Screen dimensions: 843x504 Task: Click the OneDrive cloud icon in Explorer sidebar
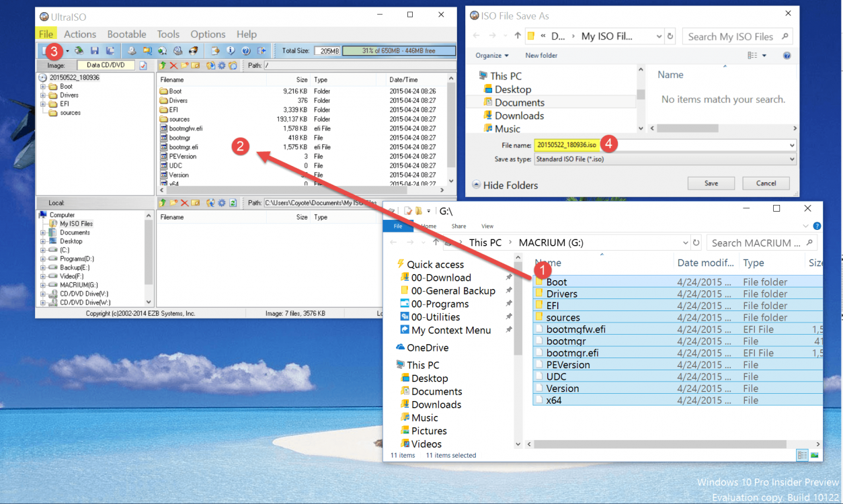(400, 347)
